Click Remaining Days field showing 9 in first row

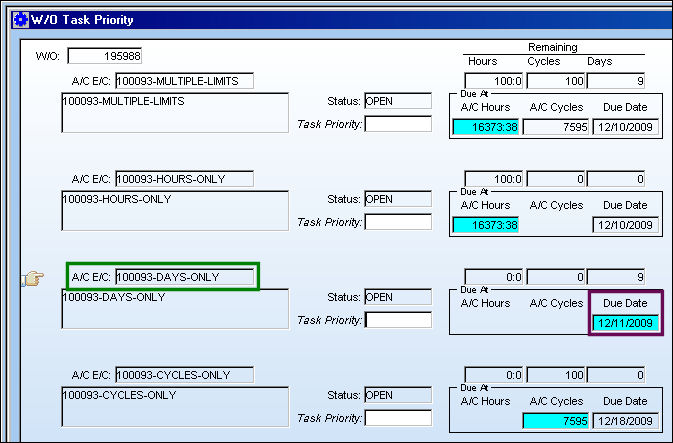[616, 81]
